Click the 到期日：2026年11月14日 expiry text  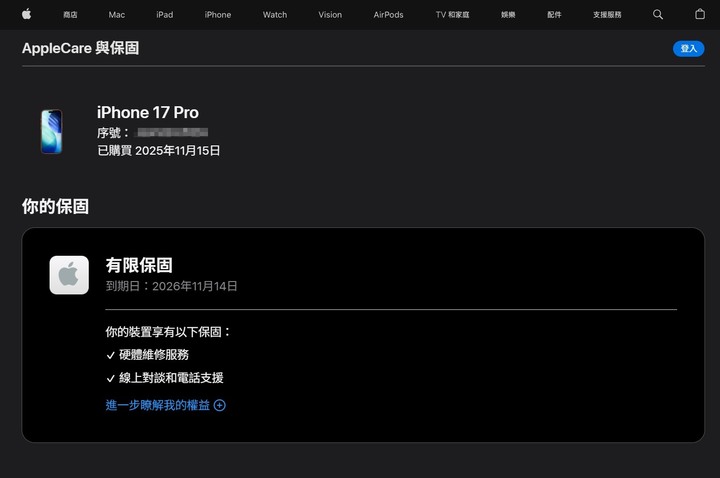coord(171,286)
